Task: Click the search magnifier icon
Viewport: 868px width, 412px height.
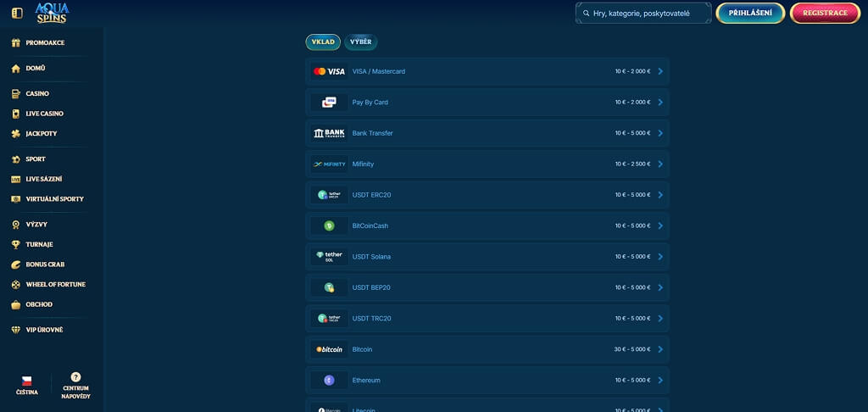Action: [x=587, y=13]
